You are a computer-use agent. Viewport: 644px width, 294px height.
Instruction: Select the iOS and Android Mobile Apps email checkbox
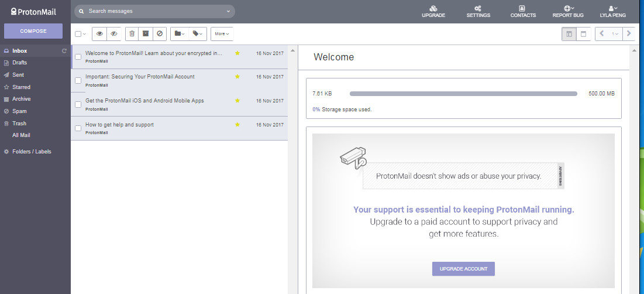pyautogui.click(x=78, y=105)
